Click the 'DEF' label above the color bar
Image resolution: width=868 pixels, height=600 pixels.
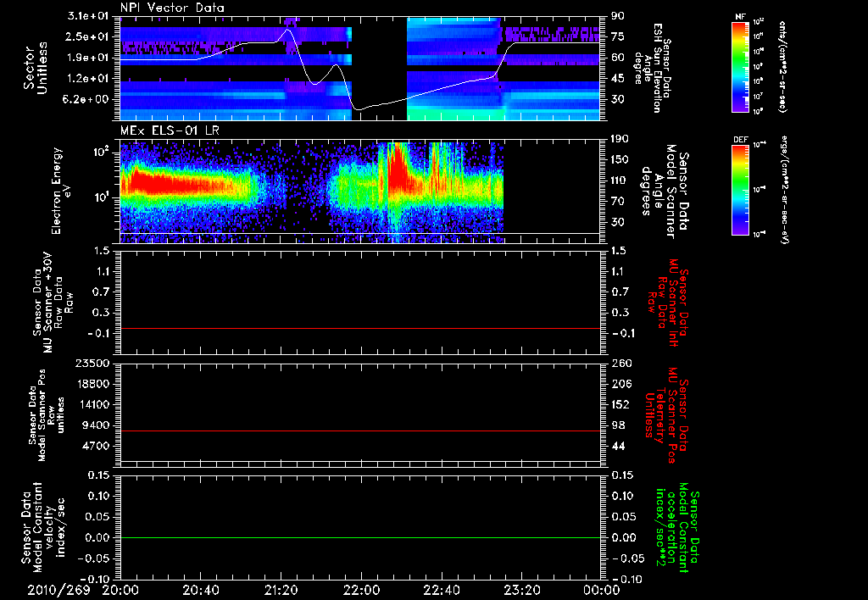point(740,141)
